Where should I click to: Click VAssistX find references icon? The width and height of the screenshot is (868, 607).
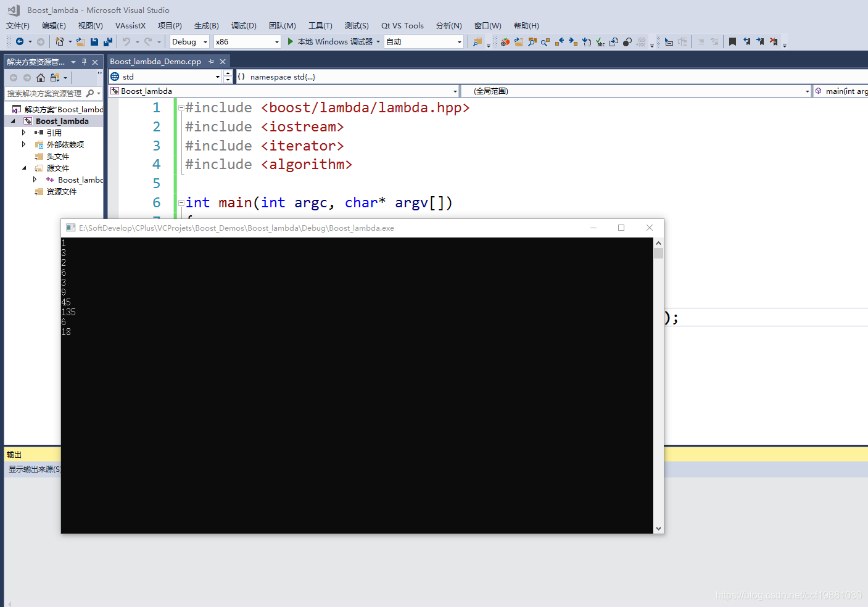[x=545, y=41]
